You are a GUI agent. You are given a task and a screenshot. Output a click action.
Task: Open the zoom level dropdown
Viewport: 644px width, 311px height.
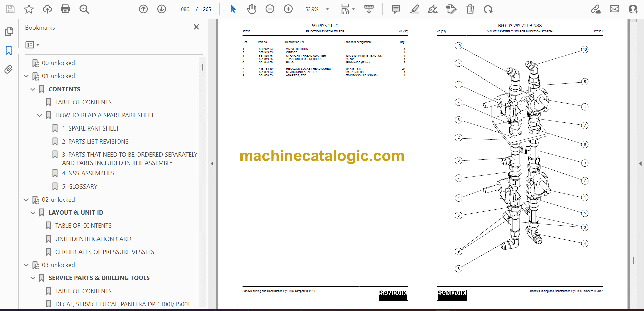(x=327, y=9)
